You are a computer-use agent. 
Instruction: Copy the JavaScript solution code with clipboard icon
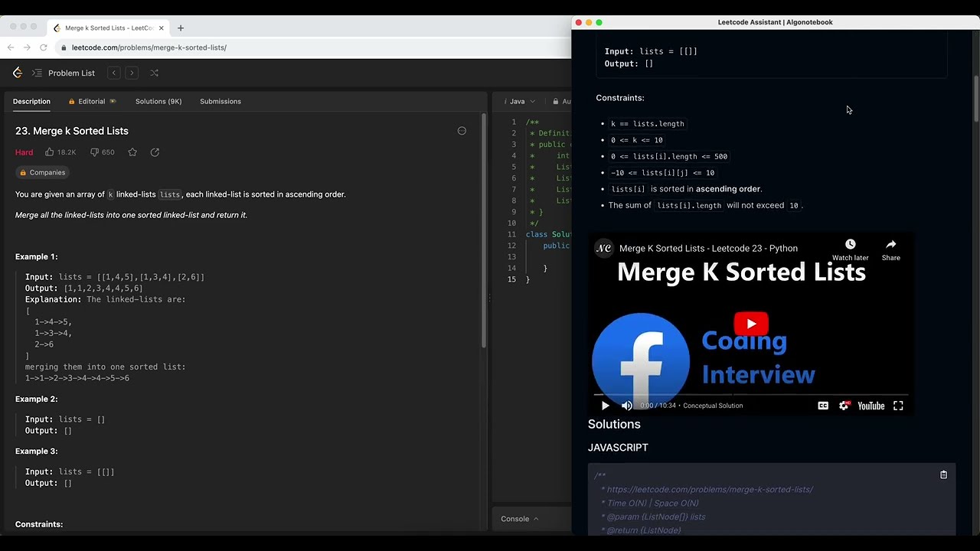click(x=943, y=474)
